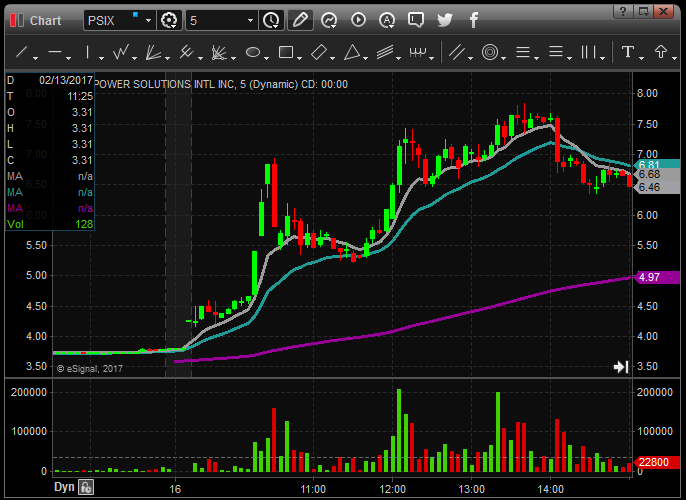Viewport: 686px width, 500px height.
Task: Select the speed resistance fan tool
Action: point(219,52)
